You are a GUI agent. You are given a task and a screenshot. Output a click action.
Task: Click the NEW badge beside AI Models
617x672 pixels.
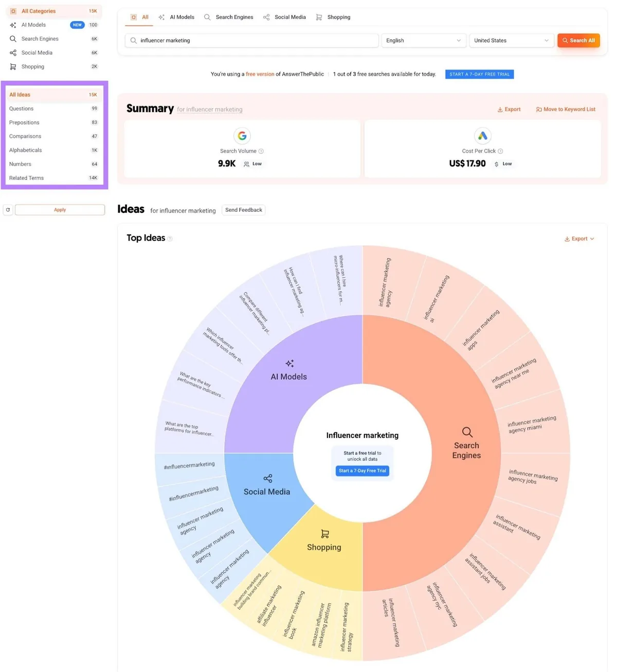77,25
